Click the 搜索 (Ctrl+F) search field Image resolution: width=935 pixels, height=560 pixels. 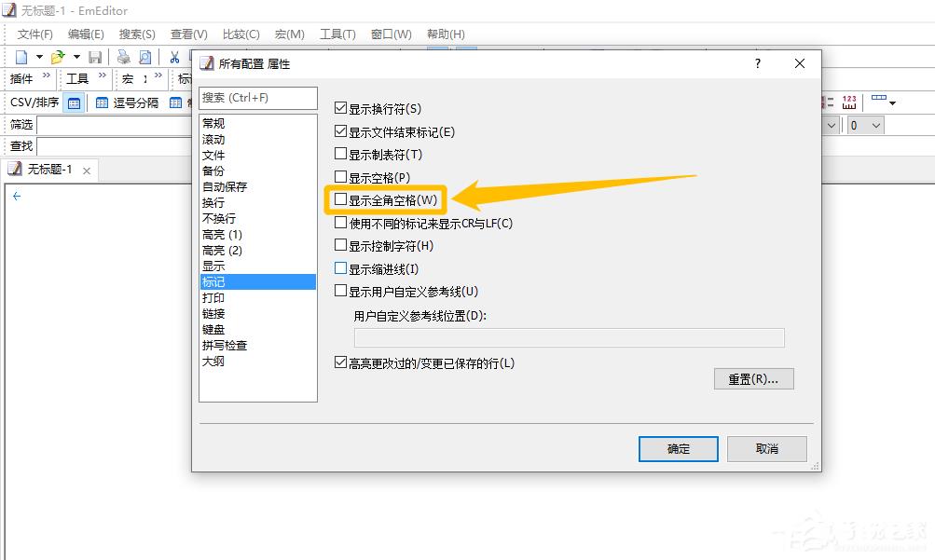[258, 98]
